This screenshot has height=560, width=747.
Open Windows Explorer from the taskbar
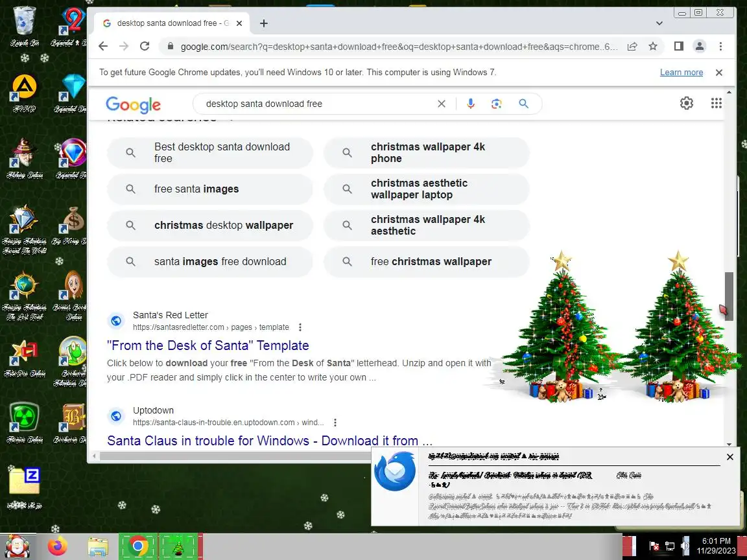(x=98, y=546)
